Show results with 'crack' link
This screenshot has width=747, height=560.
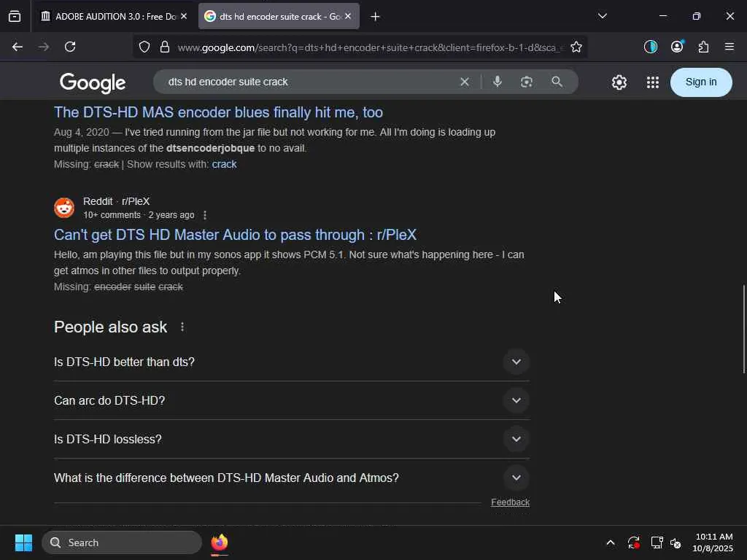[x=224, y=164]
